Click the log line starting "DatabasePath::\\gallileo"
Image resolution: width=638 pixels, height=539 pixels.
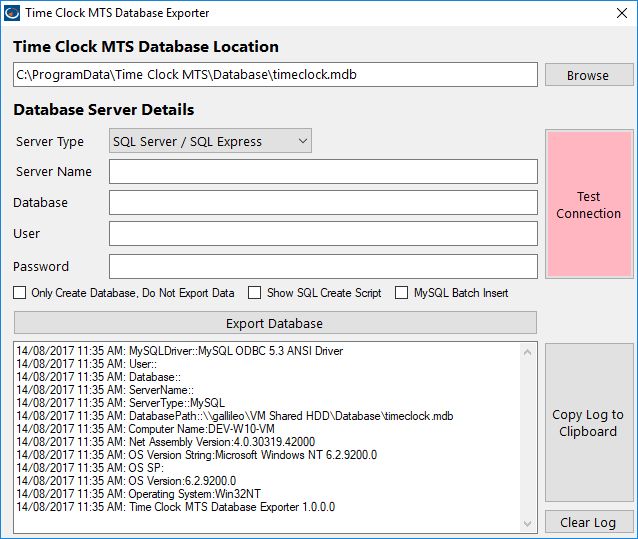click(x=235, y=416)
